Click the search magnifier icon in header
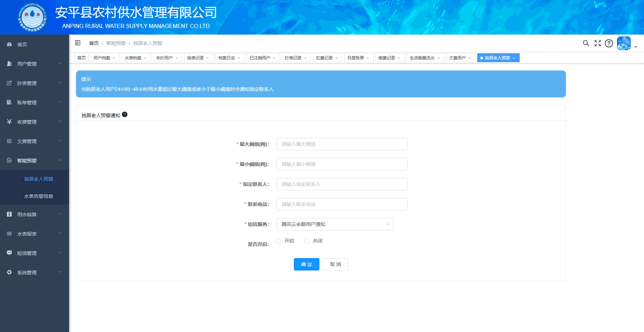 point(586,43)
